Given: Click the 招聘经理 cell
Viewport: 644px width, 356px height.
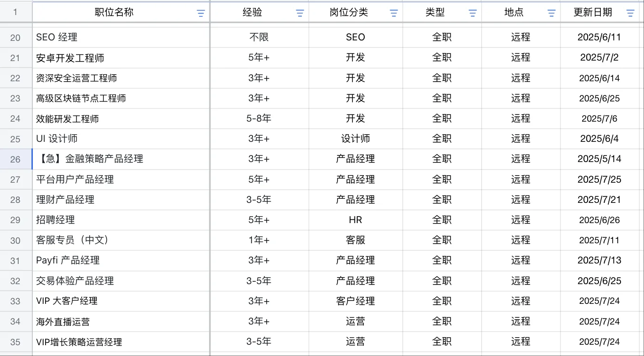Looking at the screenshot, I should pyautogui.click(x=121, y=220).
